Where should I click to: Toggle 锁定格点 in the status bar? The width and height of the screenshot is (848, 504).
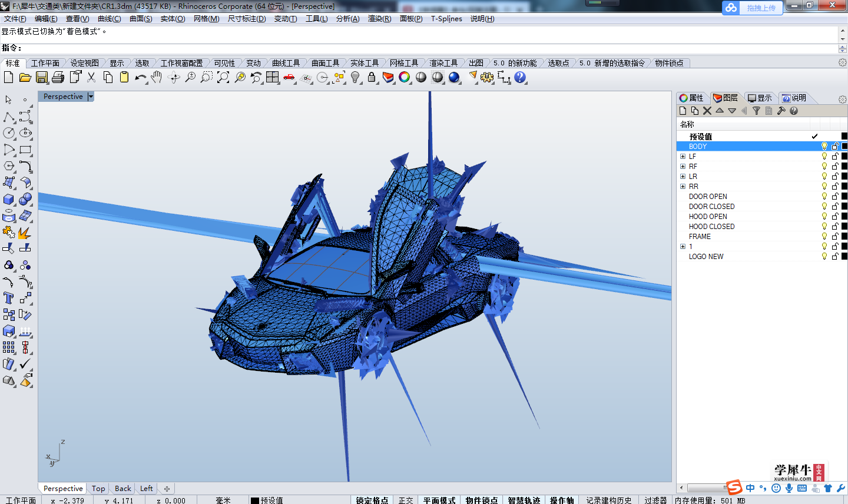tap(372, 500)
